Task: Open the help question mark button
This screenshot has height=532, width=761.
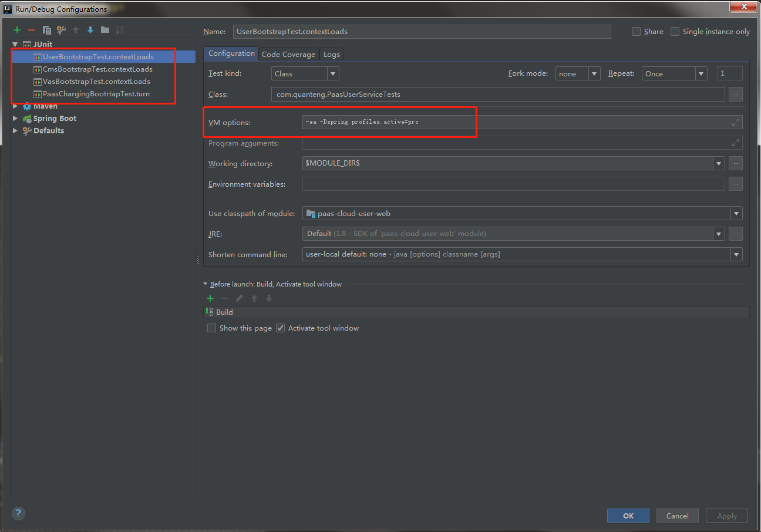Action: pyautogui.click(x=18, y=513)
